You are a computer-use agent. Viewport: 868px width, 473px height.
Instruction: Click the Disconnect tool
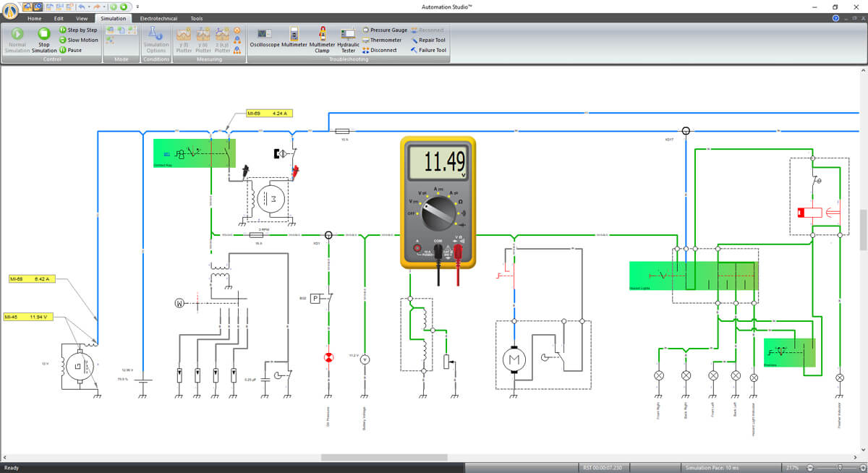(380, 51)
